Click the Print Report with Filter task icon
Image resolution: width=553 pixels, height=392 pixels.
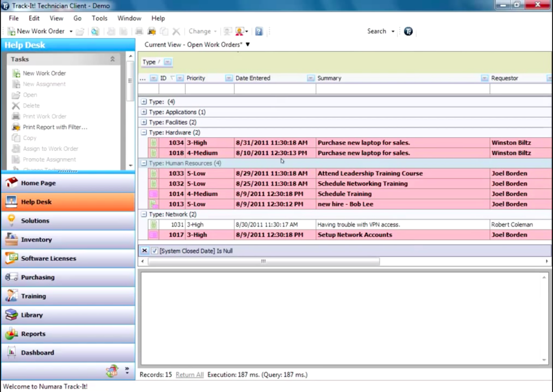coord(16,127)
